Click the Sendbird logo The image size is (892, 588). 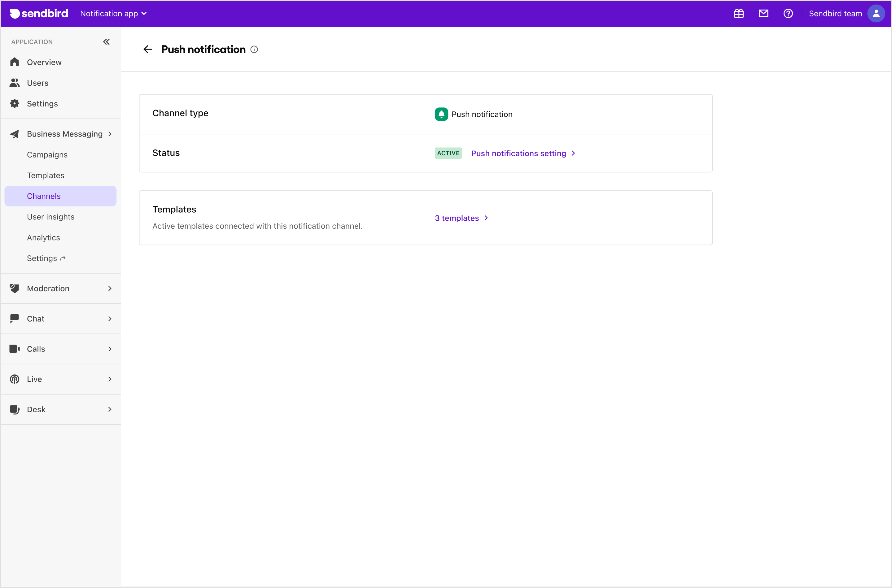tap(38, 14)
